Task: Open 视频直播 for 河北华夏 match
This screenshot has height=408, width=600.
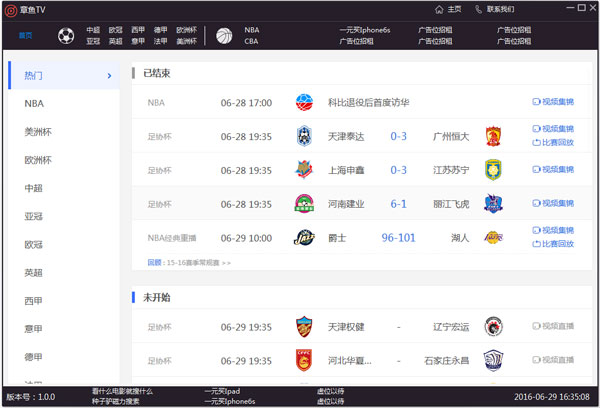Action: (553, 360)
